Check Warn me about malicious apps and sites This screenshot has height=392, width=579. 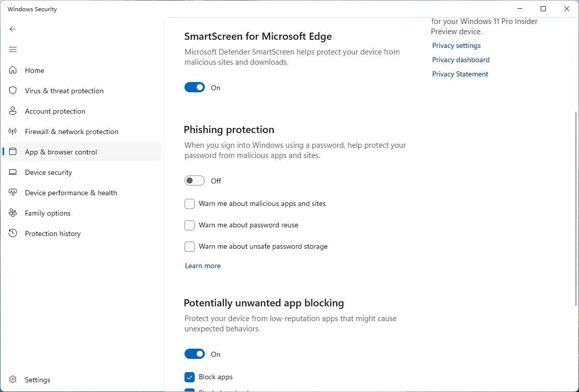click(190, 203)
